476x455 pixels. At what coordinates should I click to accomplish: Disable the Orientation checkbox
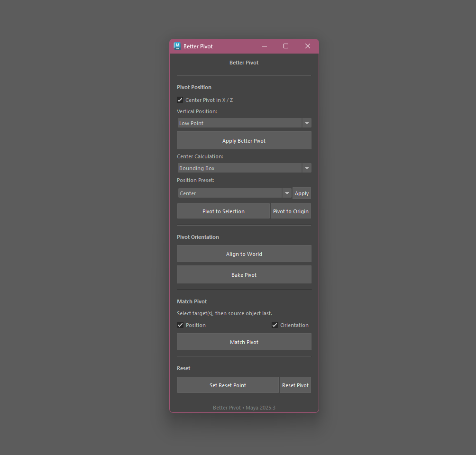point(275,325)
